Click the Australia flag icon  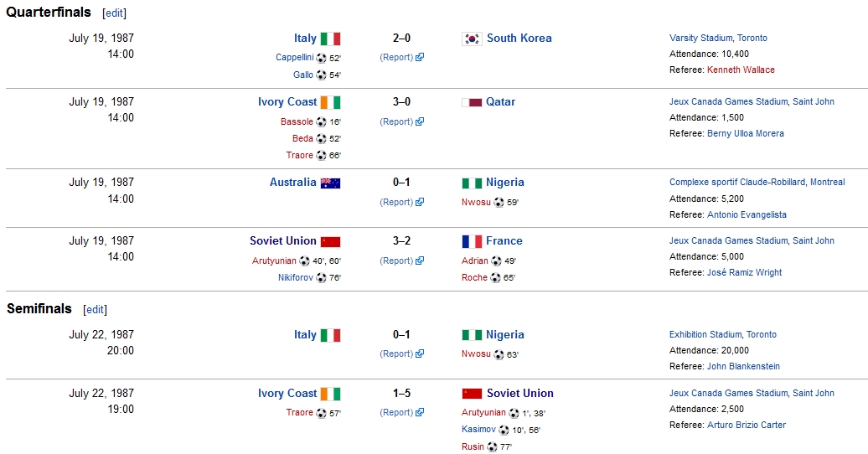330,183
